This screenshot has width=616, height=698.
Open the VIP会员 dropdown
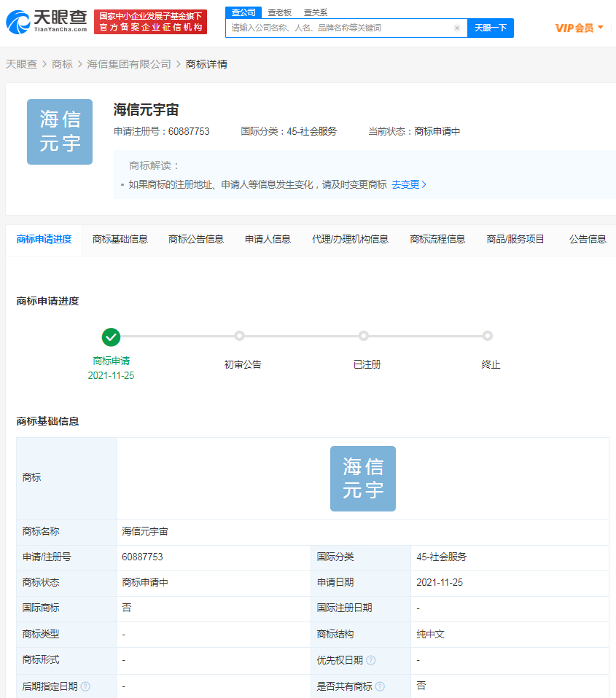coord(581,27)
